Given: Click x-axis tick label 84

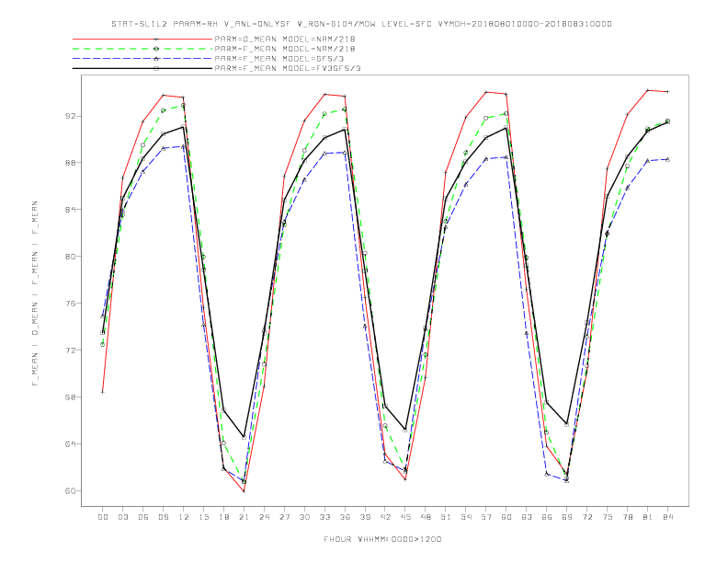Looking at the screenshot, I should tap(668, 517).
